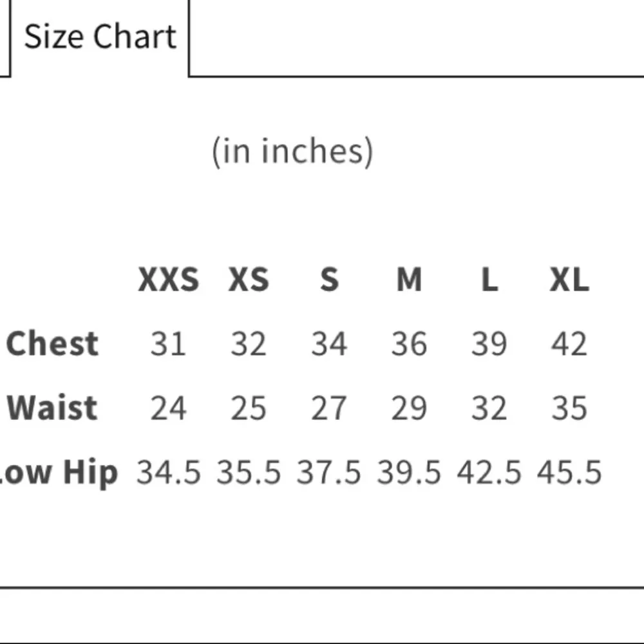Click the XXS size column header
This screenshot has width=644, height=644.
click(x=168, y=280)
